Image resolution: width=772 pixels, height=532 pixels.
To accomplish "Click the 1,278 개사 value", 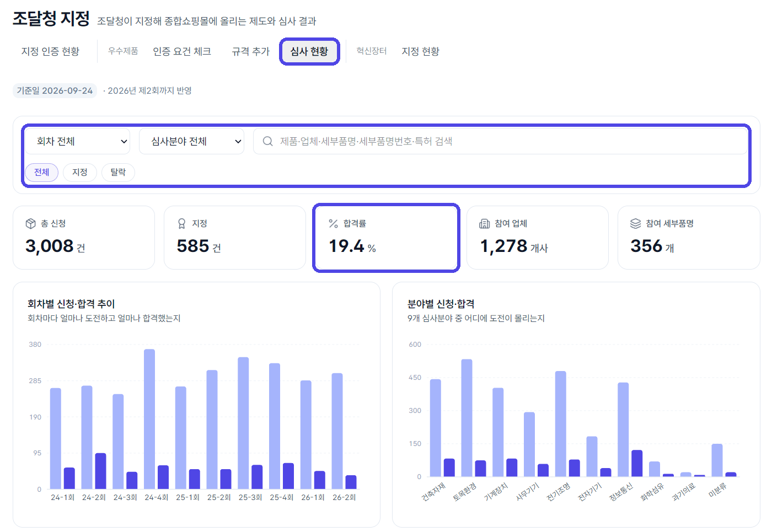I will [x=514, y=246].
